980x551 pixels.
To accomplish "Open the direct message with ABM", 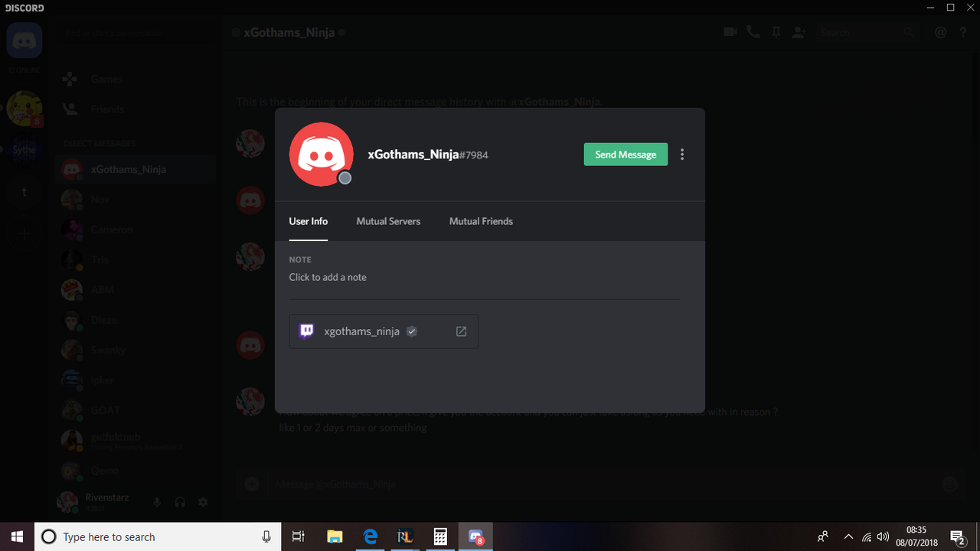I will [136, 289].
